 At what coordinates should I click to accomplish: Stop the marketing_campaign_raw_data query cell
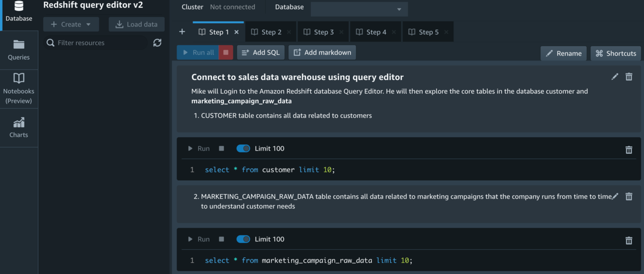click(x=221, y=239)
